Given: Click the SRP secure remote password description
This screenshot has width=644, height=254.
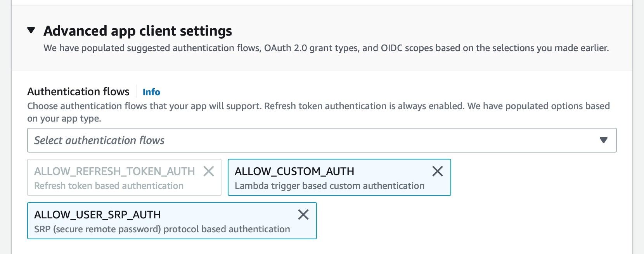Looking at the screenshot, I should (162, 229).
